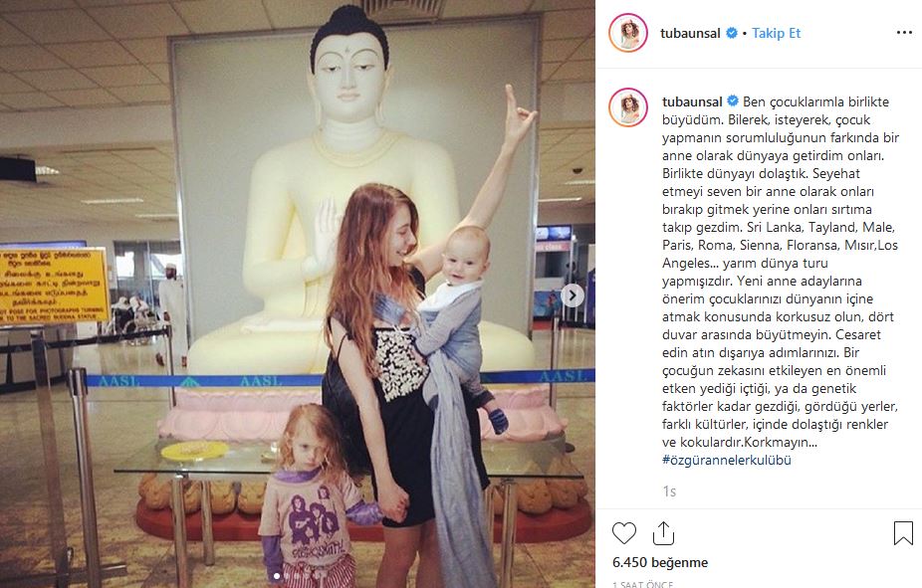Open the profile avatar beside the caption
Image resolution: width=922 pixels, height=588 pixels.
pos(628,107)
